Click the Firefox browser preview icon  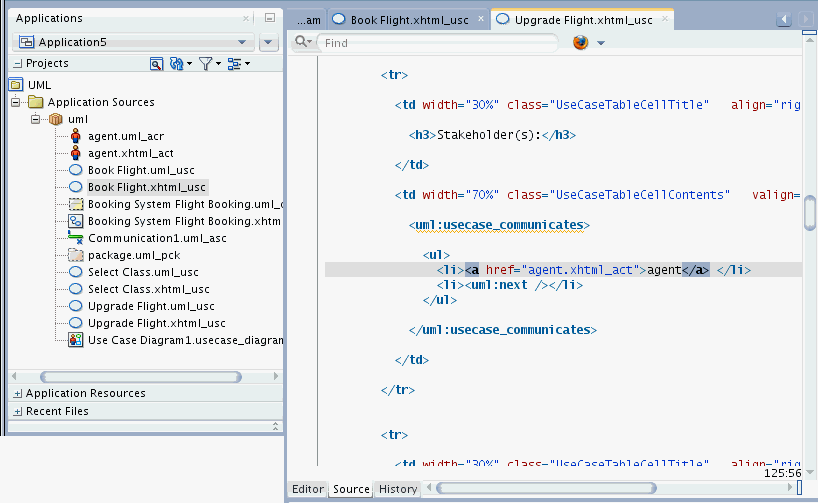[x=581, y=43]
